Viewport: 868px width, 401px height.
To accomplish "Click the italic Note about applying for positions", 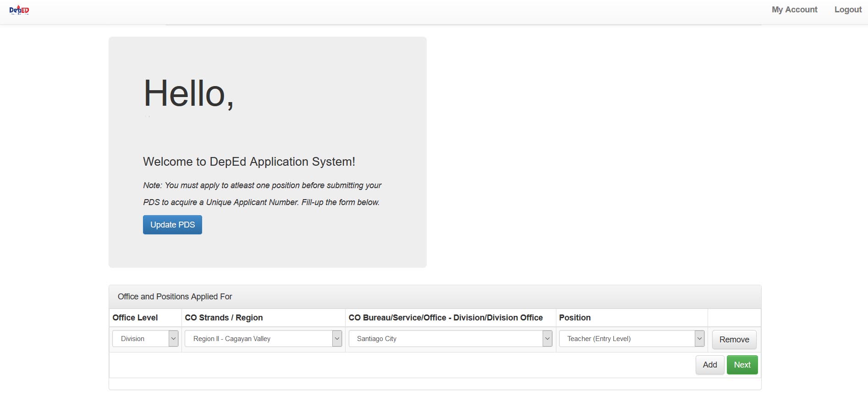I will (x=262, y=194).
